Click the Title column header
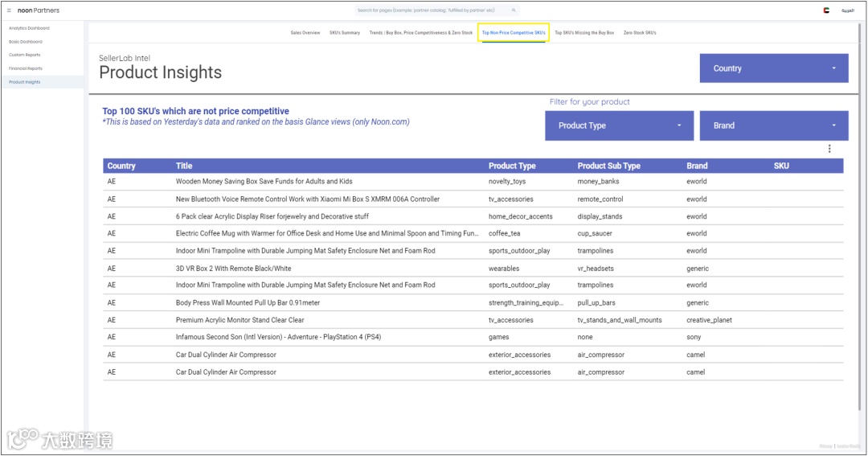The width and height of the screenshot is (868, 456). (184, 166)
